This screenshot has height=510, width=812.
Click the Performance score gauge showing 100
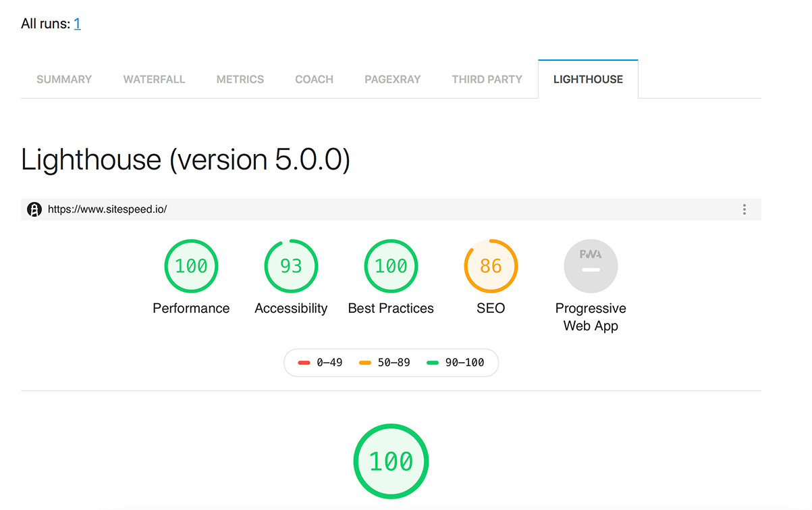pos(191,266)
